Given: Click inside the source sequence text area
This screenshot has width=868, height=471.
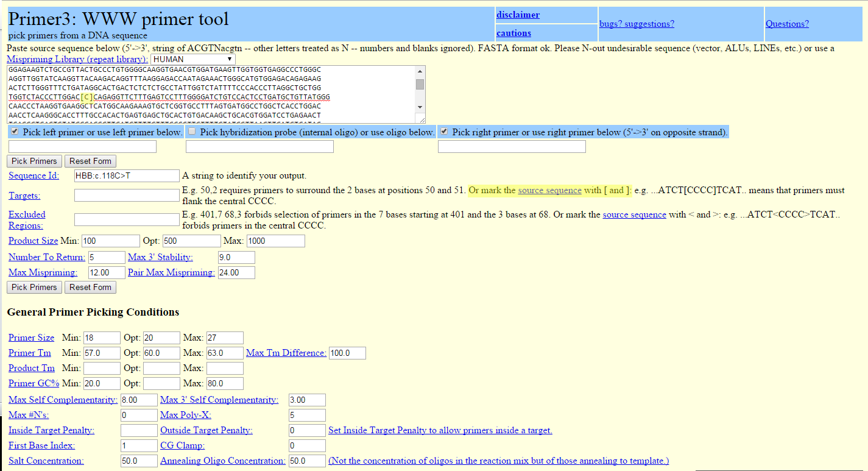Looking at the screenshot, I should pyautogui.click(x=211, y=94).
